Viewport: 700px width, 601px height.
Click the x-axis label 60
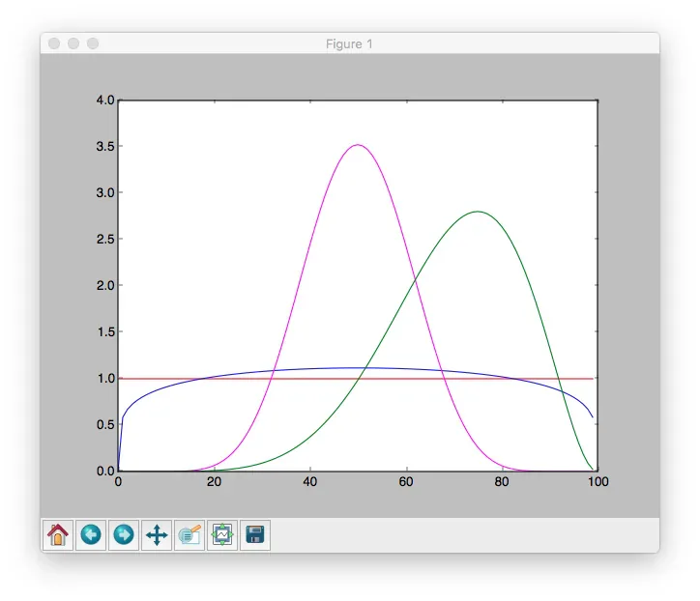click(x=406, y=482)
